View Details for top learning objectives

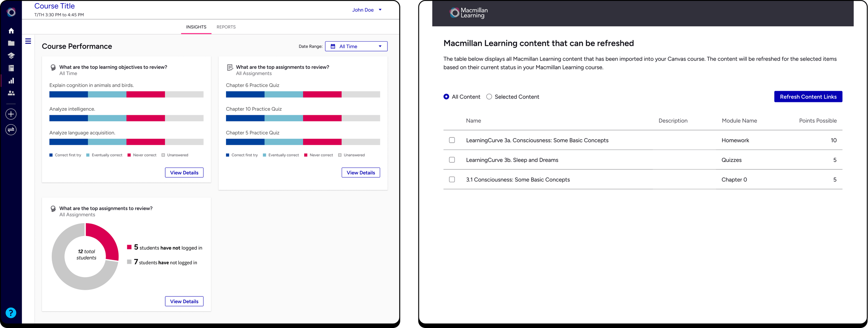184,173
